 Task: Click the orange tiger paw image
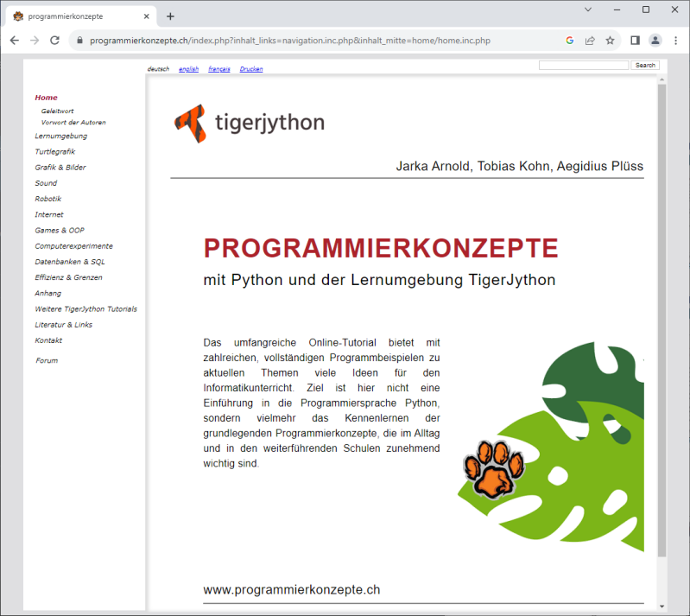click(494, 469)
